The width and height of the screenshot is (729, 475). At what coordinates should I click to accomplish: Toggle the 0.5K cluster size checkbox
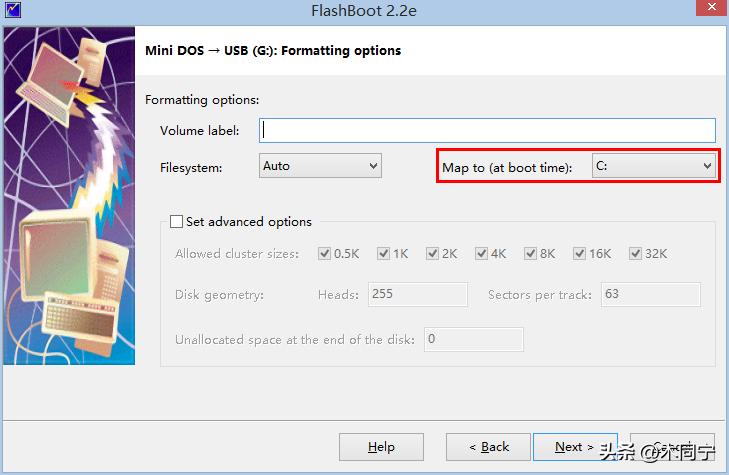[324, 254]
